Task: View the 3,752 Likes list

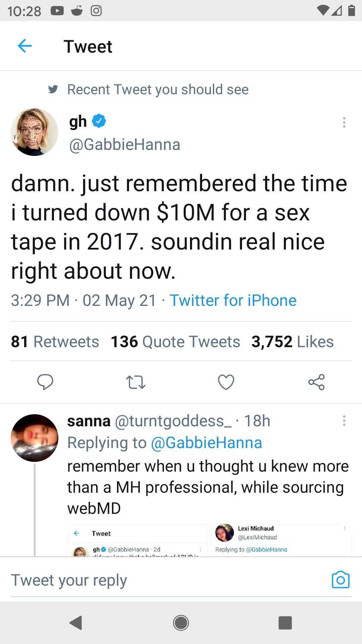Action: click(x=293, y=342)
